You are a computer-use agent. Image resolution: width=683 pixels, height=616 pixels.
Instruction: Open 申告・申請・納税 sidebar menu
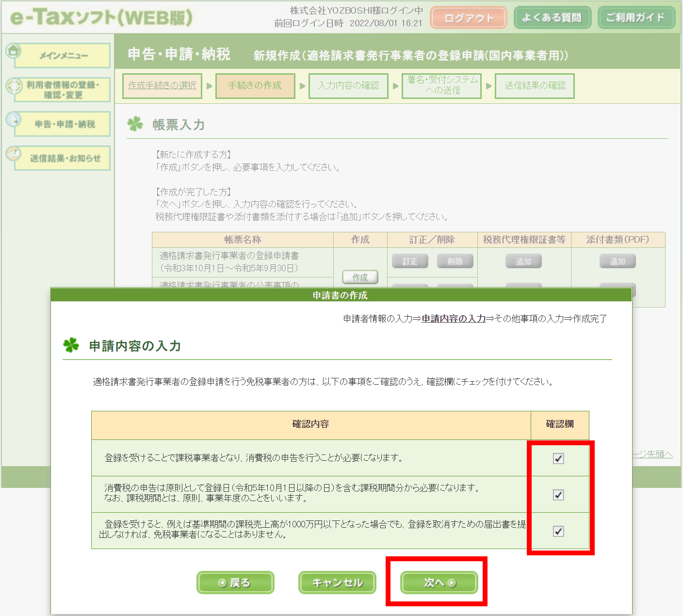pos(63,124)
